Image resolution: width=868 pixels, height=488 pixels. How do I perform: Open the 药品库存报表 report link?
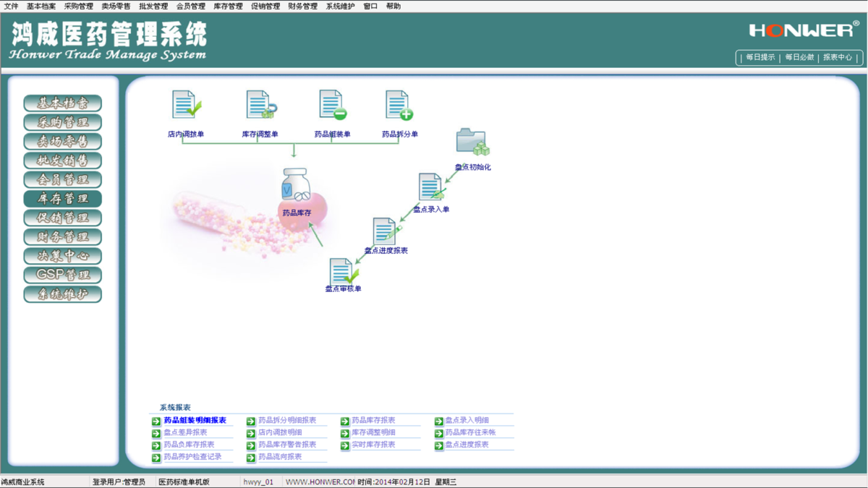(x=373, y=420)
